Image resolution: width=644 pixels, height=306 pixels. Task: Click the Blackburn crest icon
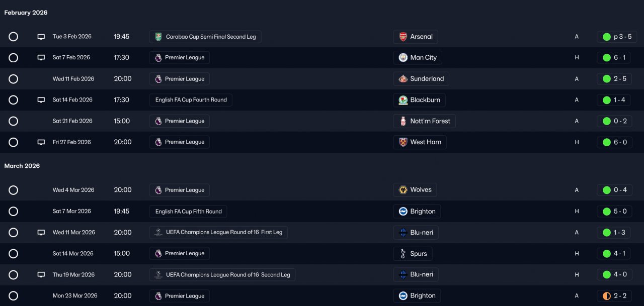[403, 100]
